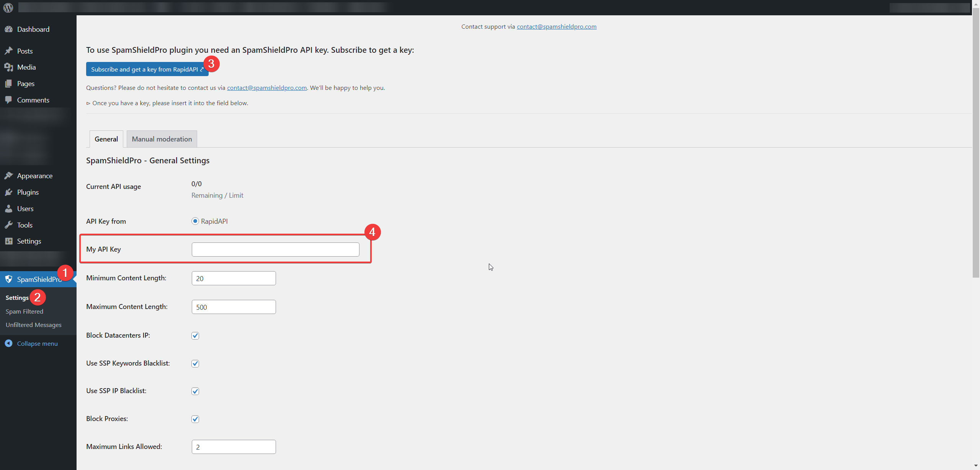Viewport: 980px width, 470px height.
Task: Toggle Use SSP IP Blacklist checkbox
Action: pos(195,391)
